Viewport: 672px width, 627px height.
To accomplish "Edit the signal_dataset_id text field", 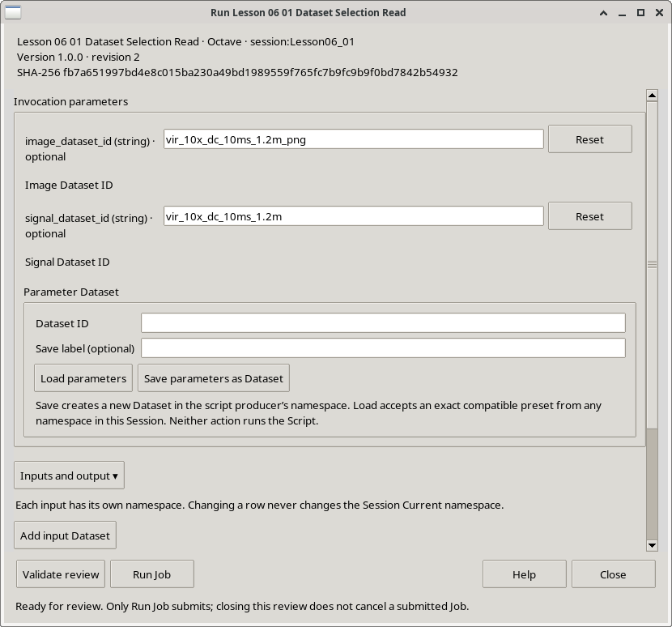I will [x=354, y=216].
